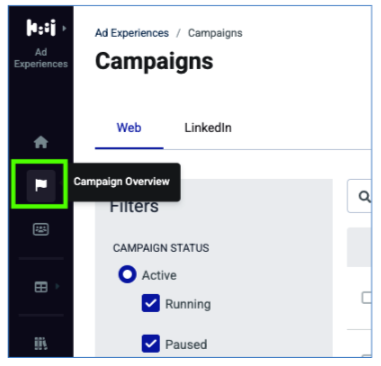Select the Active campaign status radio button
The width and height of the screenshot is (381, 366).
tap(127, 274)
